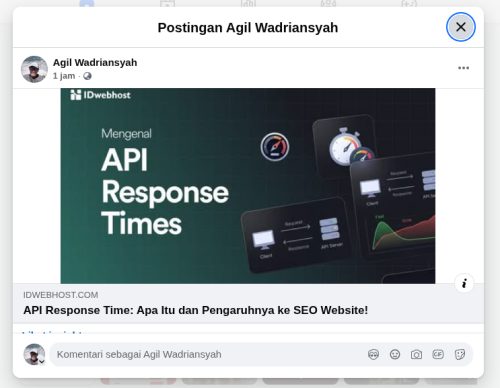Open Agil Wadriansyah's profile picture in post header
500x388 pixels.
tap(34, 69)
